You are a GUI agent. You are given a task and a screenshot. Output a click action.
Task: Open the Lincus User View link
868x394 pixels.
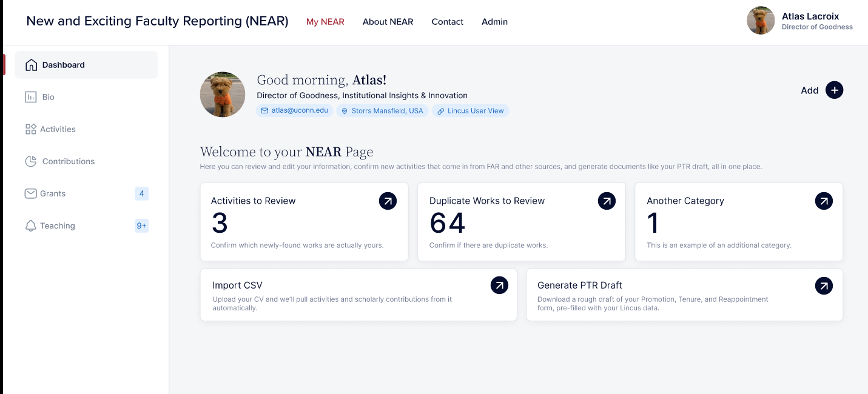click(470, 111)
